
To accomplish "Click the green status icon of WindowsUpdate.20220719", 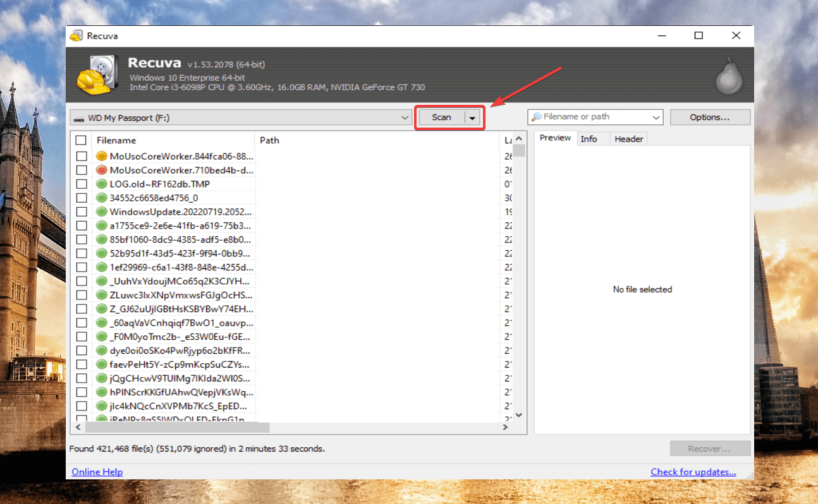I will (101, 212).
